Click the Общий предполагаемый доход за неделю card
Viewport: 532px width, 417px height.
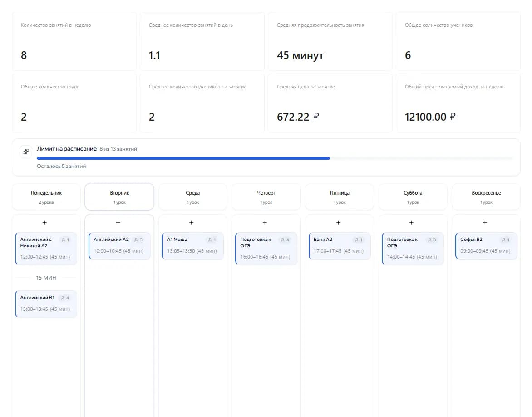[x=458, y=103]
